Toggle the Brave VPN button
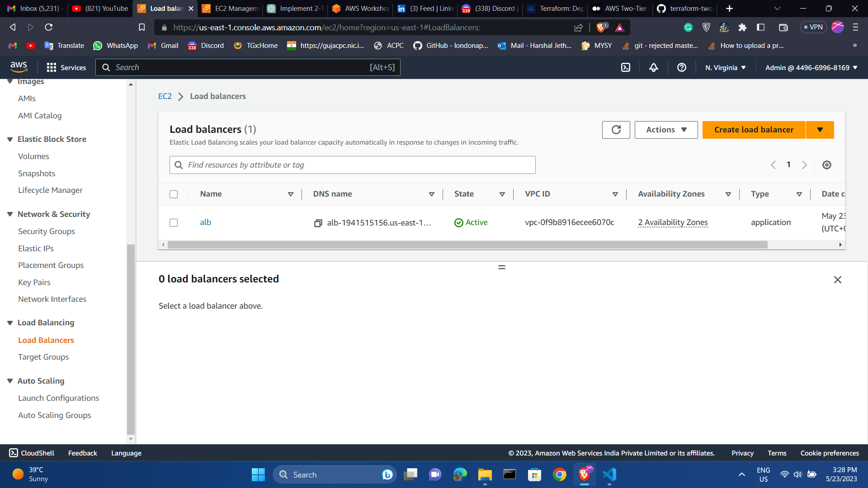This screenshot has height=488, width=868. click(813, 27)
